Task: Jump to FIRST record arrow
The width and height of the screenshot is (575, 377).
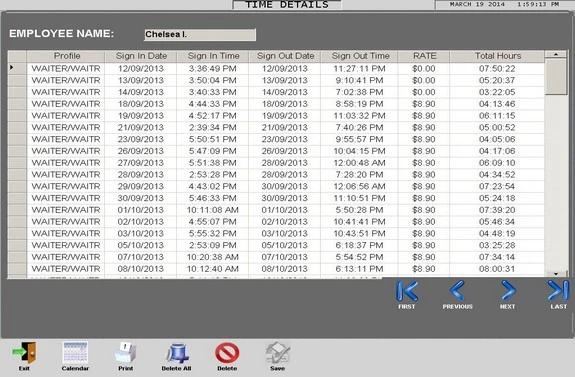Action: (407, 291)
